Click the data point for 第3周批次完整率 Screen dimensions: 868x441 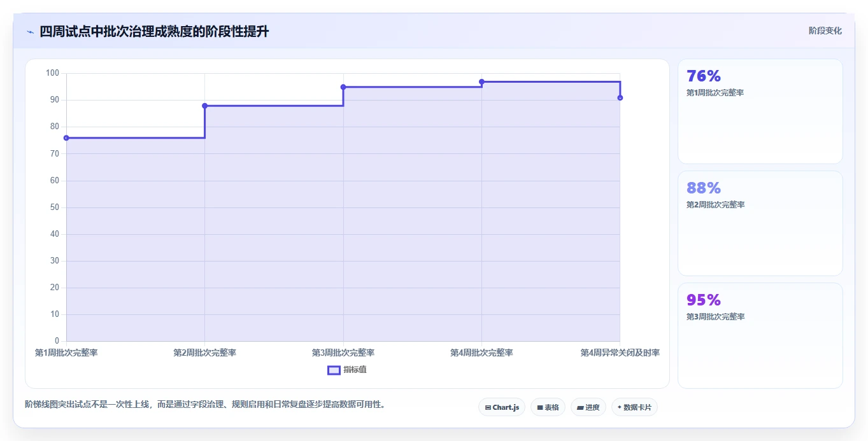click(x=343, y=87)
